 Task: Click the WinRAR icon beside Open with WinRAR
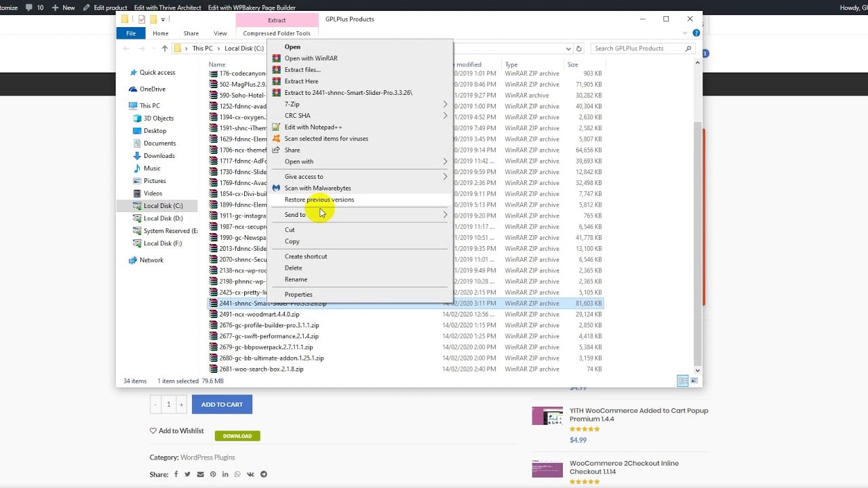[276, 58]
